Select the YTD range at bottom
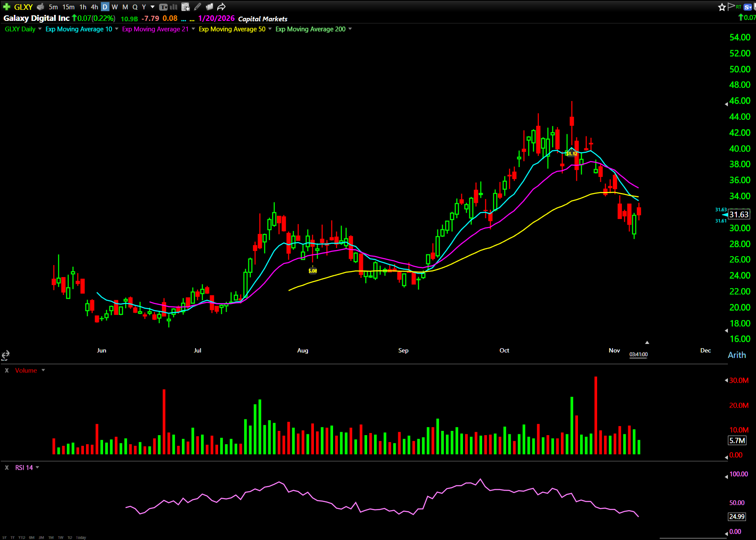This screenshot has width=756, height=540. pos(22,537)
